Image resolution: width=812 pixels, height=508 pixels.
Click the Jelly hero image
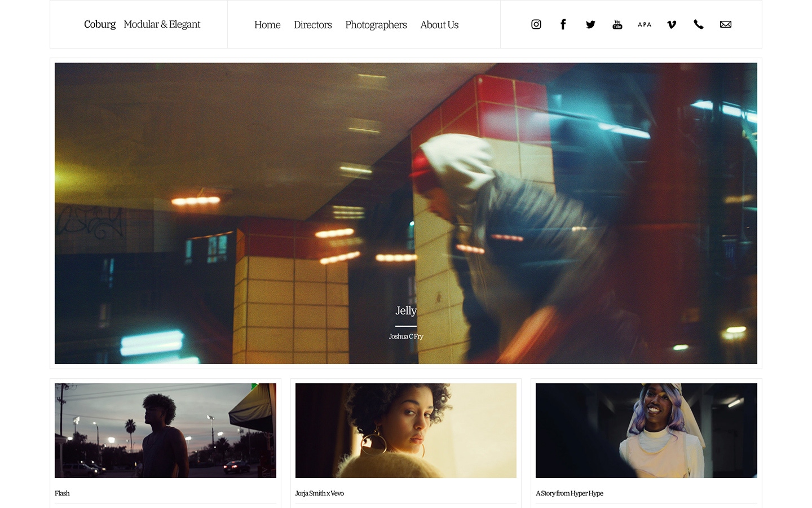406,213
